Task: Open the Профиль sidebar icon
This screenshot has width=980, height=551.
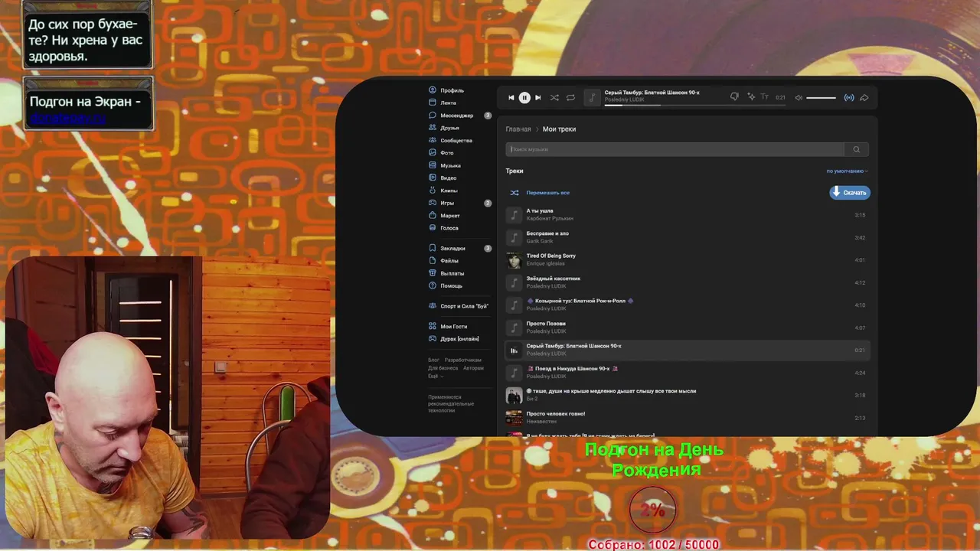Action: pyautogui.click(x=433, y=90)
